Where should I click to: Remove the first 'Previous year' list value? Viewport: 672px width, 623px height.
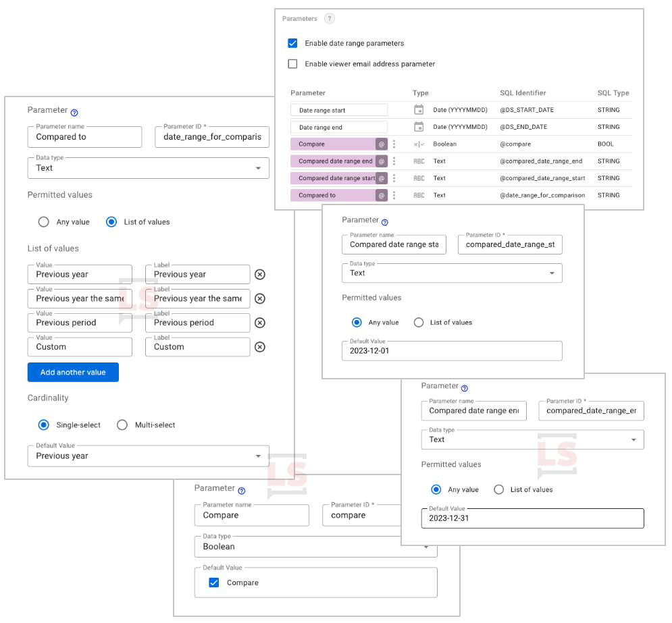click(260, 275)
